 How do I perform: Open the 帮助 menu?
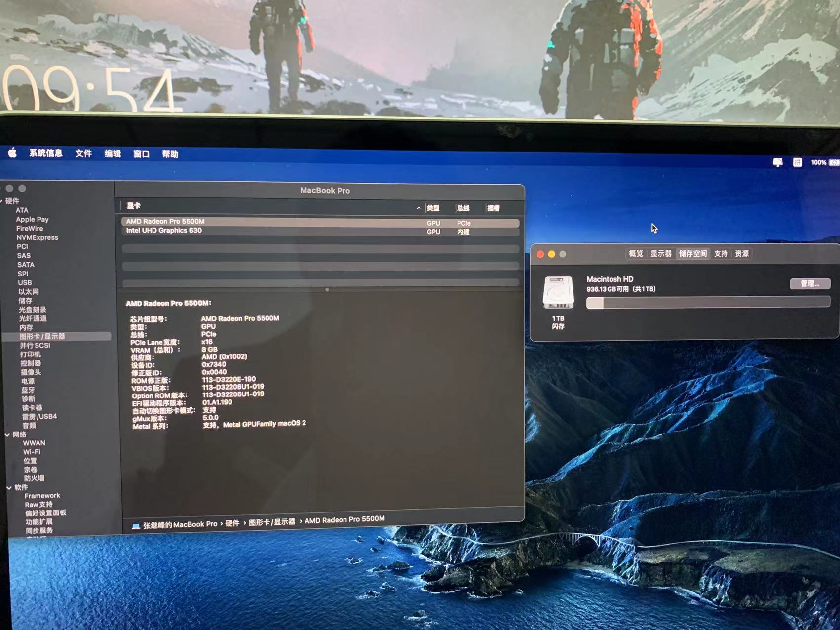point(170,154)
